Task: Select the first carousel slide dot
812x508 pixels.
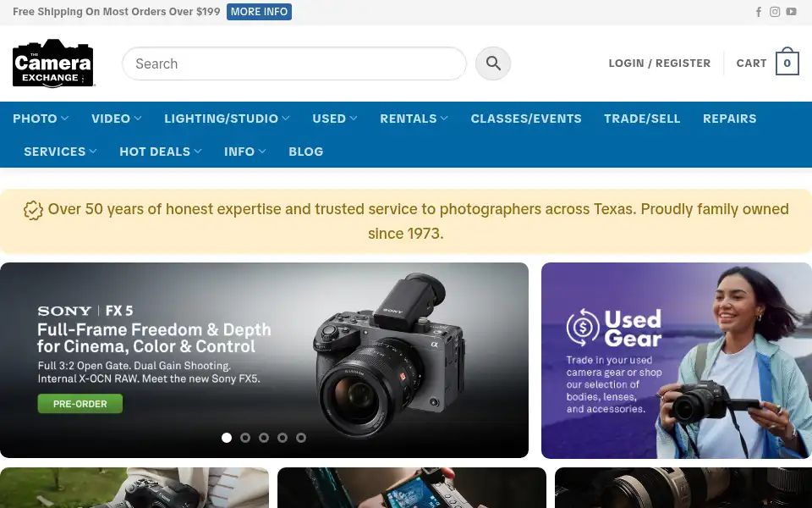Action: pos(227,438)
